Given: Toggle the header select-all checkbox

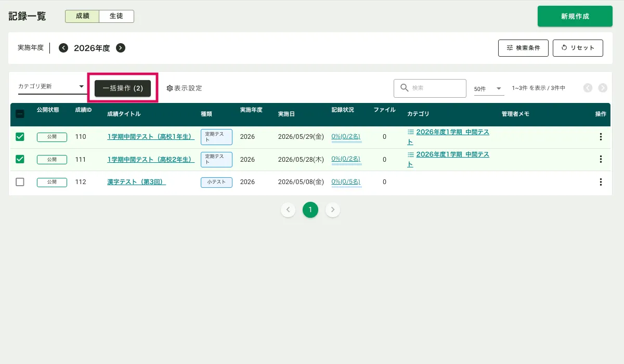Looking at the screenshot, I should click(x=20, y=114).
